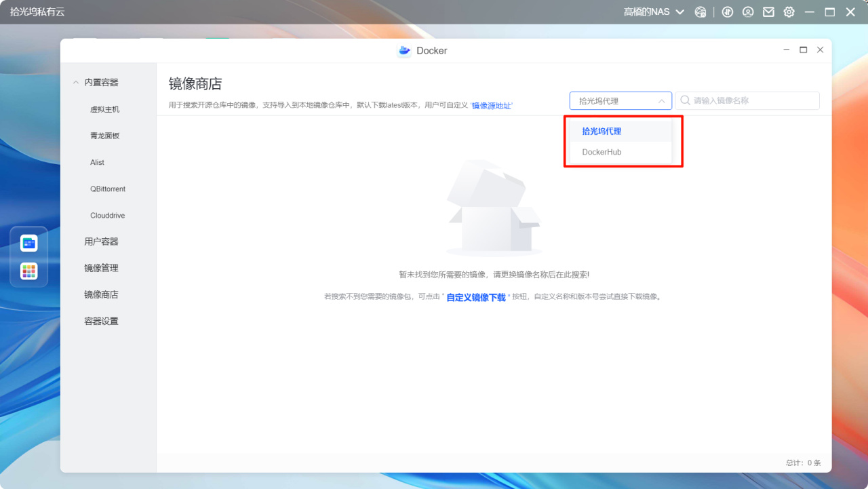Click the 自定义镜像下载 link

pos(476,297)
